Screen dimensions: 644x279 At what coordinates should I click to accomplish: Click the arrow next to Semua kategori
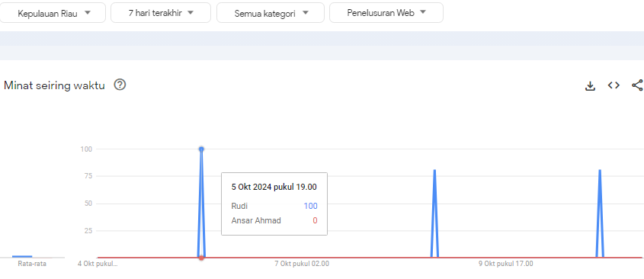point(305,13)
